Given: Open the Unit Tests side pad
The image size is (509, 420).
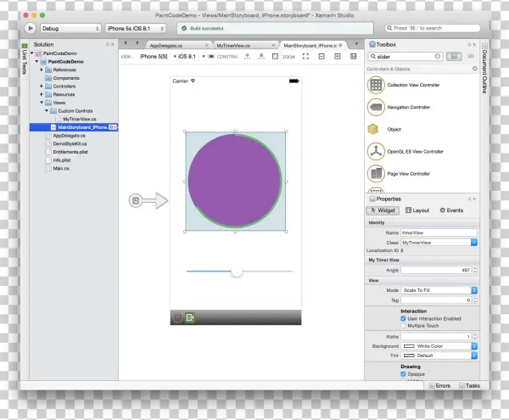Looking at the screenshot, I should [25, 59].
